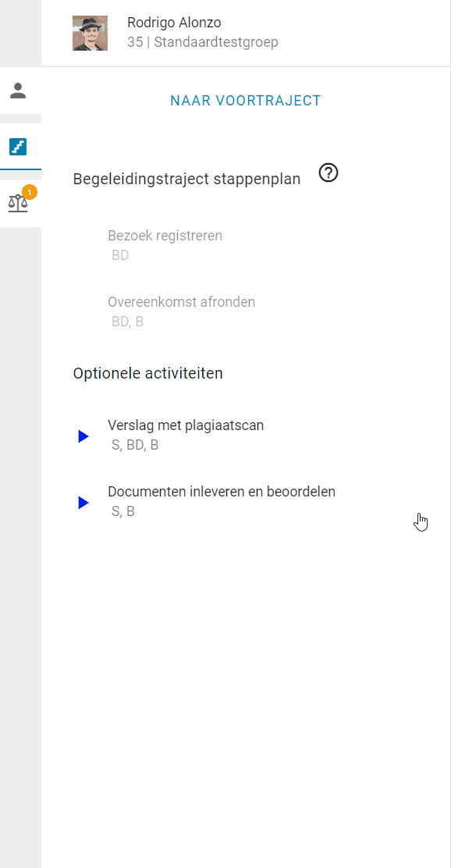451x868 pixels.
Task: Click the S, B roles label
Action: [123, 510]
